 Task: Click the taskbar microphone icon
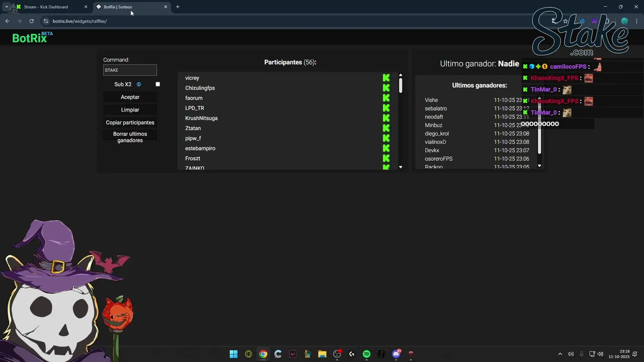click(582, 354)
